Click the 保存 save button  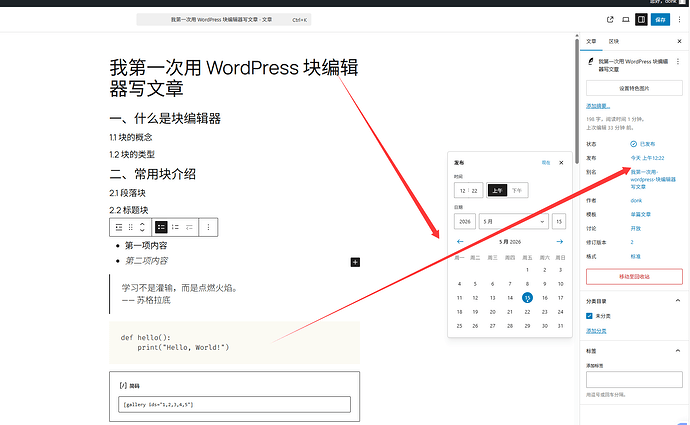660,19
